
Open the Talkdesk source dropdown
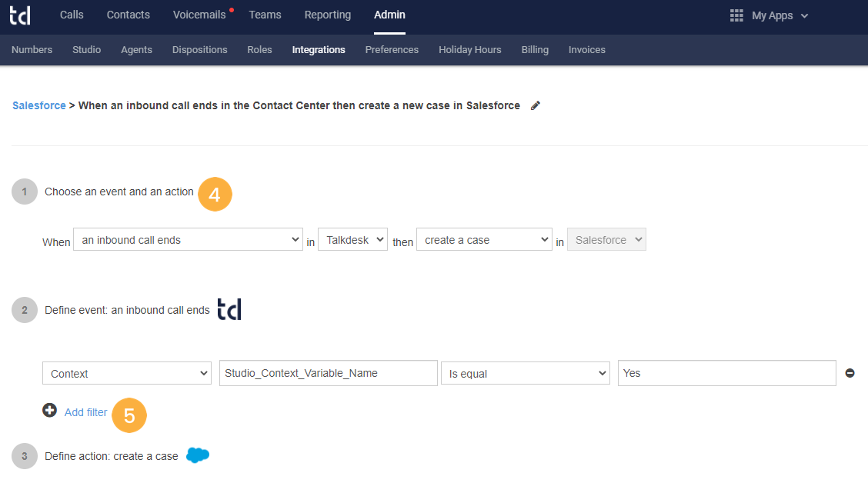352,240
